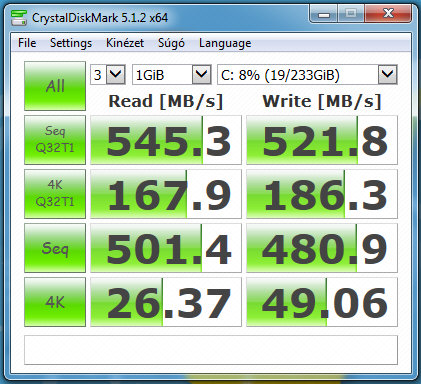Screen dimensions: 421x384
Task: Open the Kinézet menu
Action: (125, 43)
